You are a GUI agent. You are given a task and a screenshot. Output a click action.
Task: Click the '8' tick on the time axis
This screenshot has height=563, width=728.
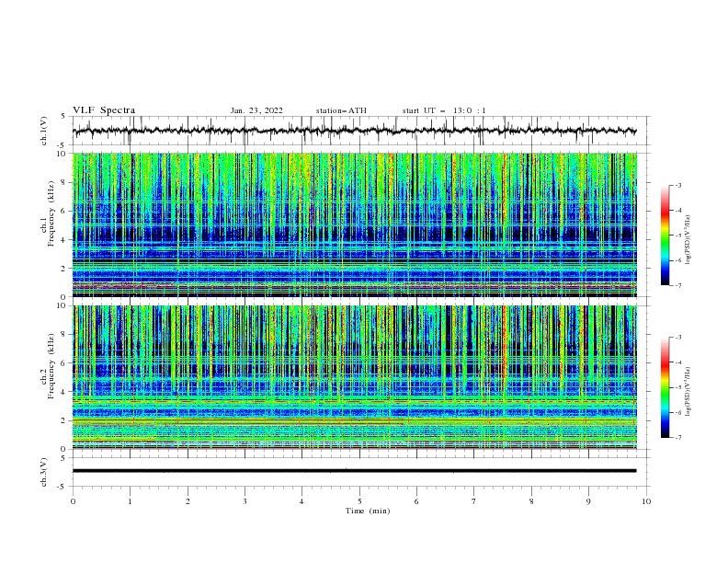[531, 501]
